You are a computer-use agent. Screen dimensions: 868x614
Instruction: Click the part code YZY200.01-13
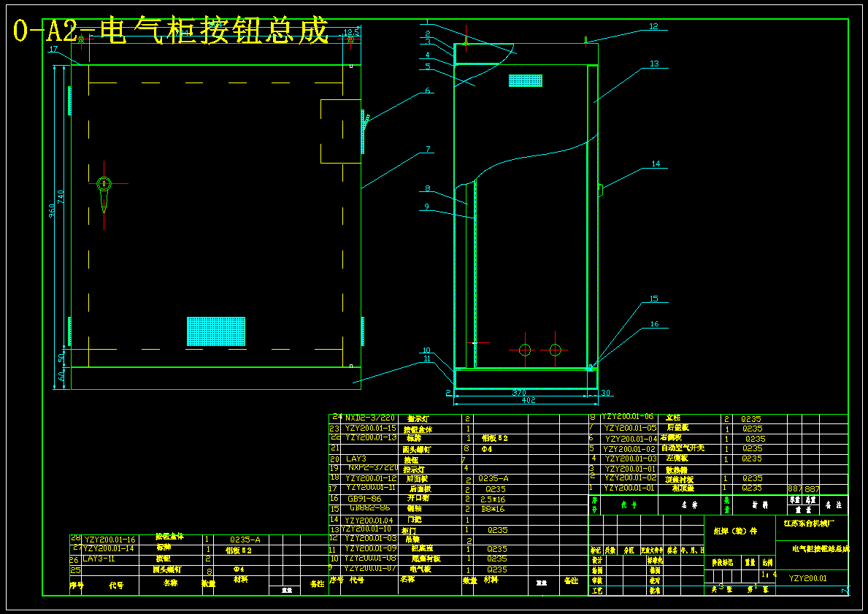(371, 437)
